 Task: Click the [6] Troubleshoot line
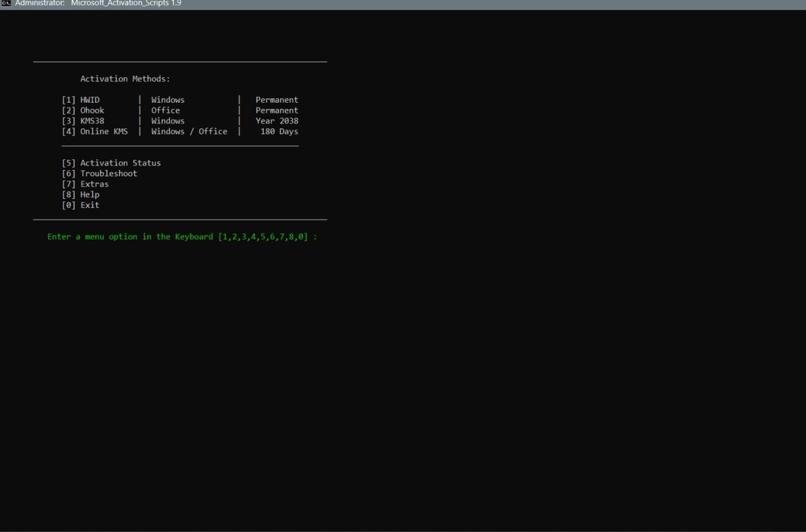click(99, 173)
